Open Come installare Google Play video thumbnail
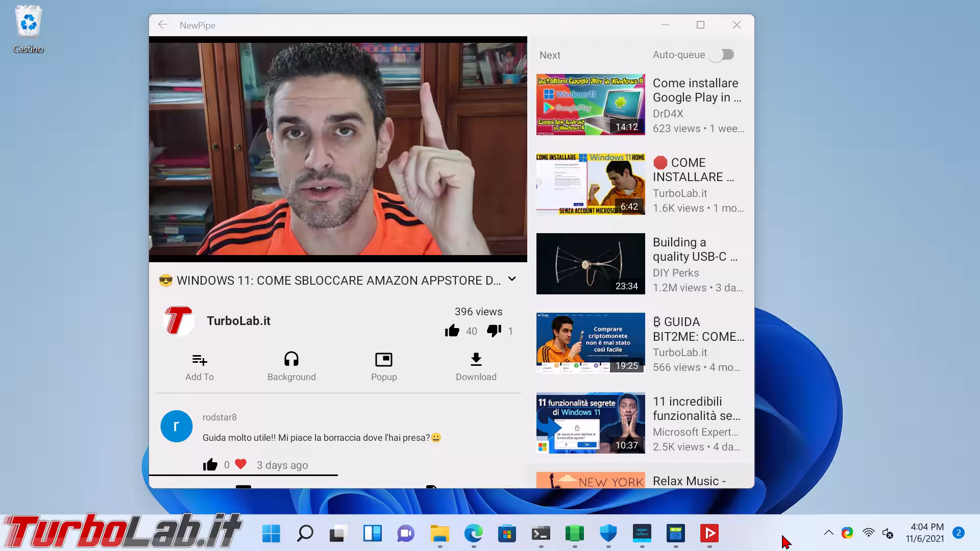This screenshot has height=551, width=980. 591,105
